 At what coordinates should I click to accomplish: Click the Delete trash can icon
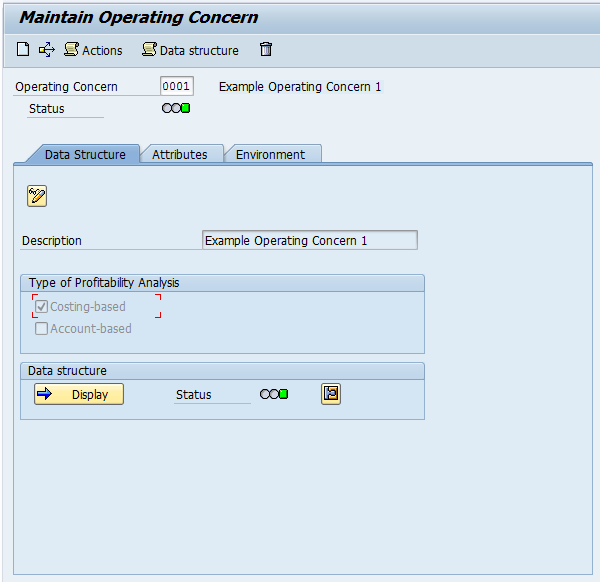tap(266, 49)
